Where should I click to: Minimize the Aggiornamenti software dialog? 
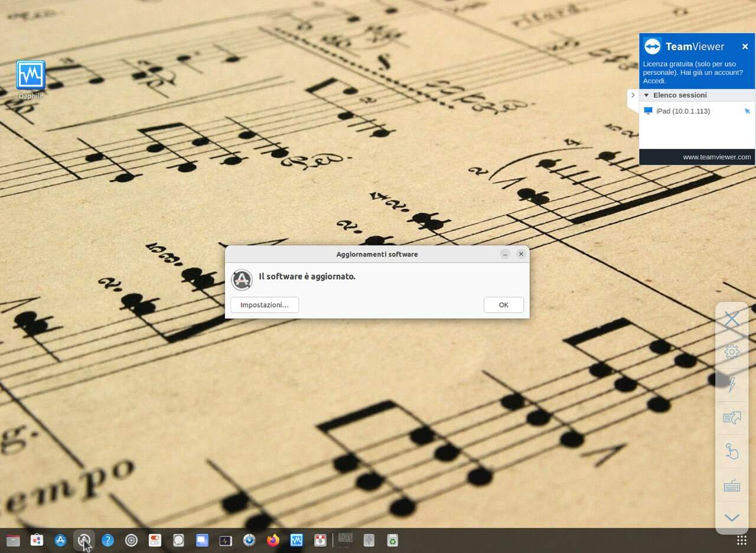505,254
